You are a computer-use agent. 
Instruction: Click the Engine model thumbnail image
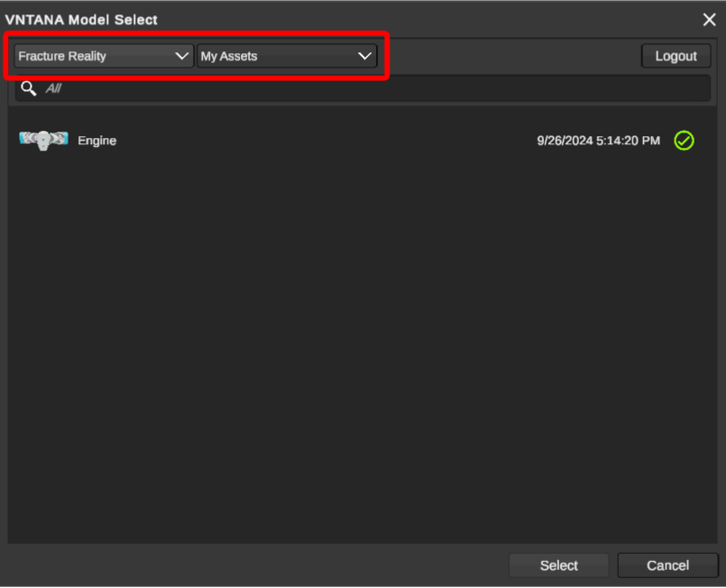(43, 140)
